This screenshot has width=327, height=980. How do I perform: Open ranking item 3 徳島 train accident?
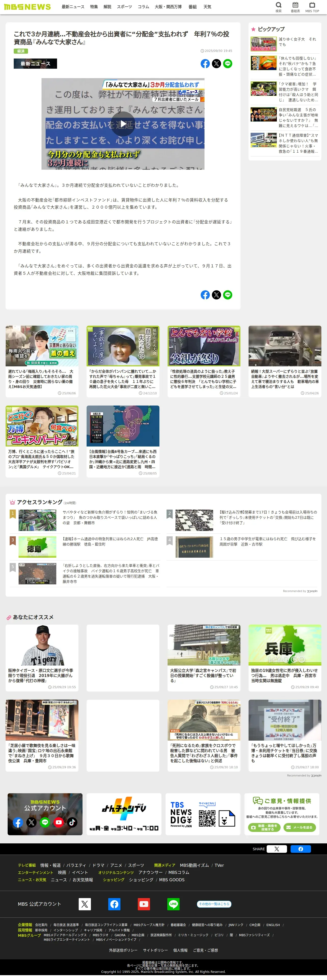[85, 547]
